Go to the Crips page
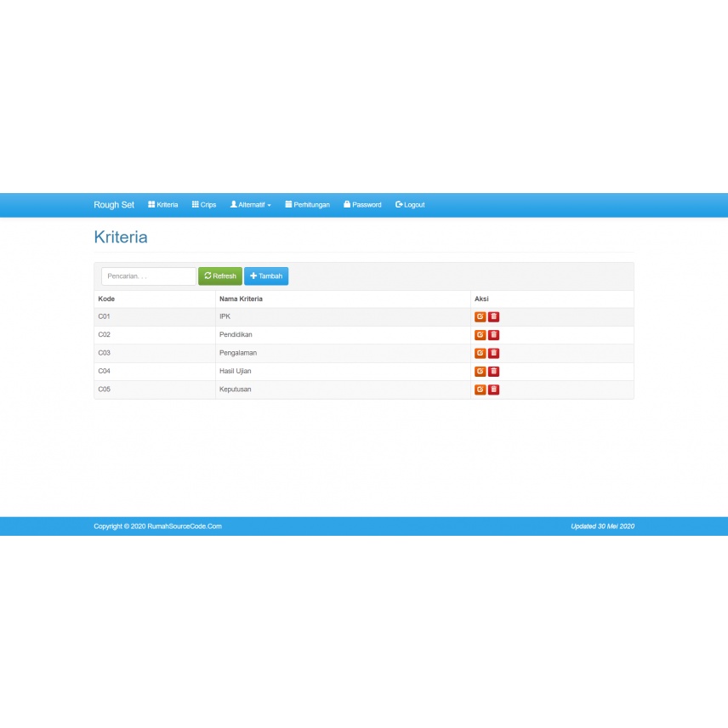Screen dimensions: 728x728 point(204,205)
